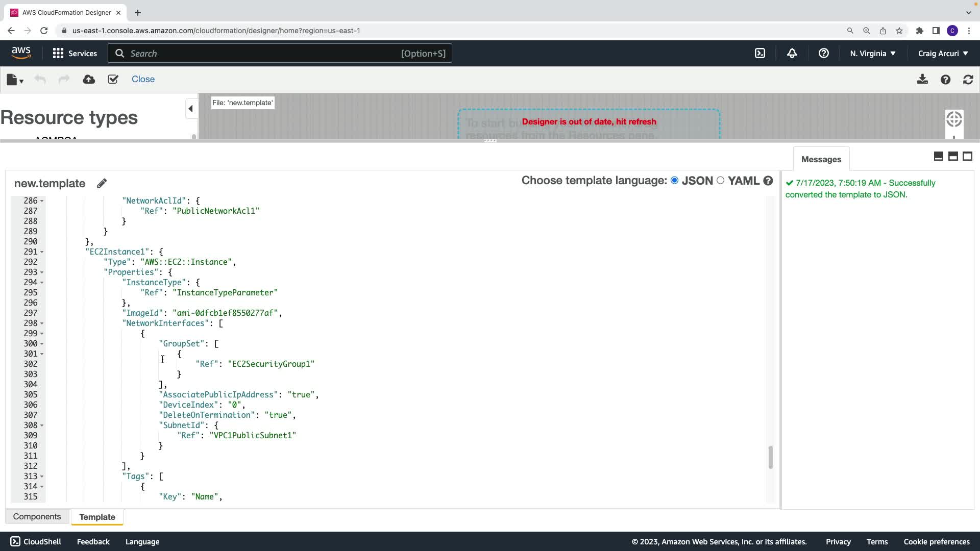This screenshot has width=980, height=551.
Task: Refresh the Designer canvas
Action: (968, 80)
